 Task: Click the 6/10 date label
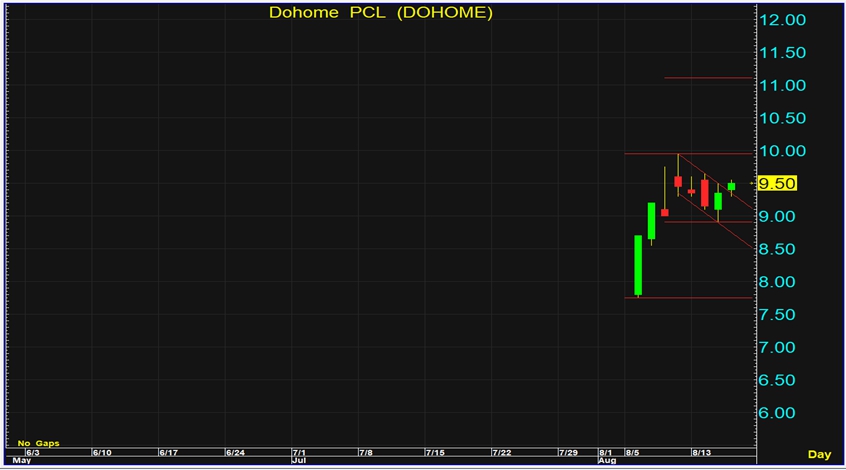pos(102,453)
